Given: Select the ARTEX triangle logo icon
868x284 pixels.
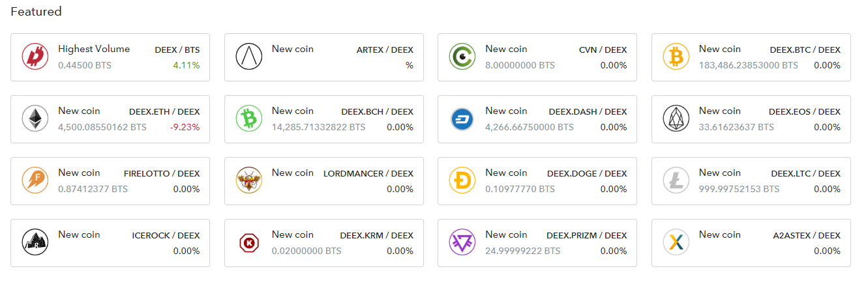Looking at the screenshot, I should (248, 57).
